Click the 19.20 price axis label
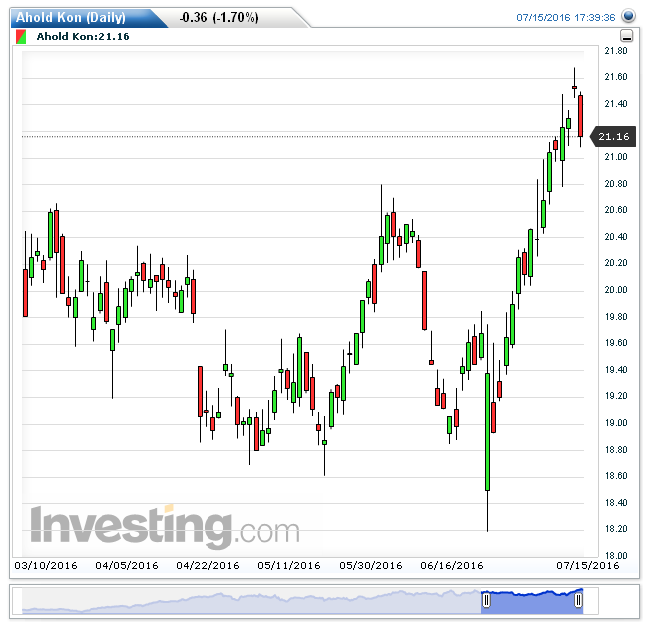The height and width of the screenshot is (627, 650). [x=616, y=396]
